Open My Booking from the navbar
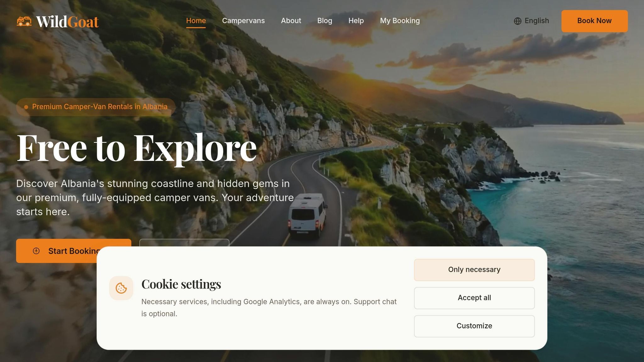This screenshot has width=644, height=362. (x=400, y=21)
